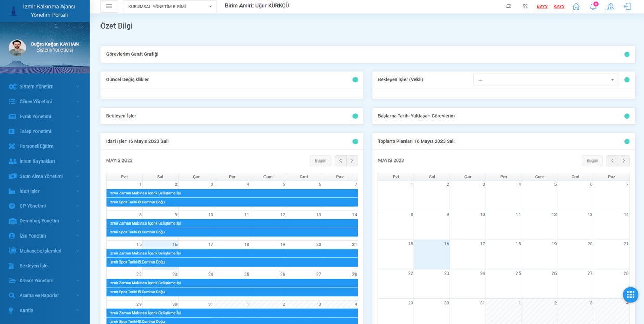Click "İzmir Spor Tarihi-B.Cumhur Doğu" event in week of 15 May

point(232,262)
